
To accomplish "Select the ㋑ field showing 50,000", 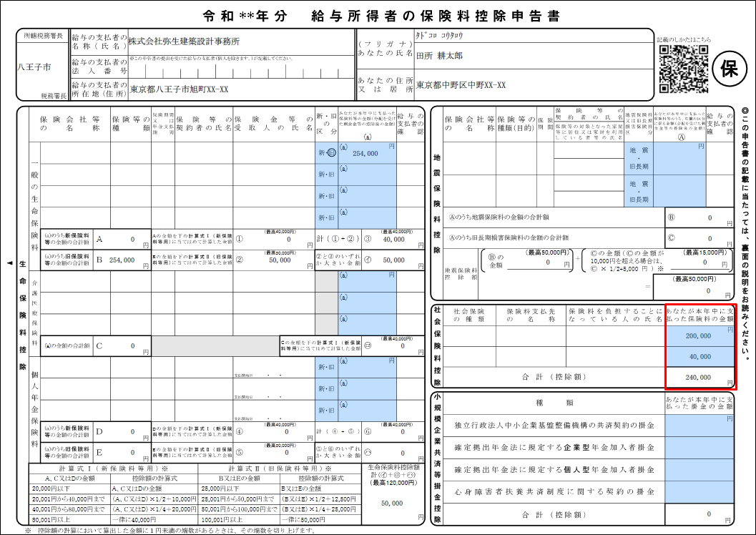I will coord(393,260).
